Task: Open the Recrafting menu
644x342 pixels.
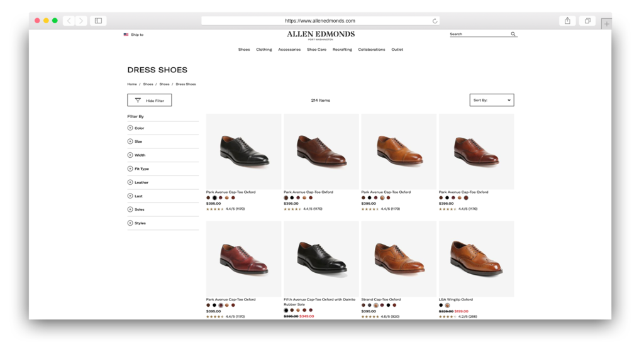Action: (342, 50)
